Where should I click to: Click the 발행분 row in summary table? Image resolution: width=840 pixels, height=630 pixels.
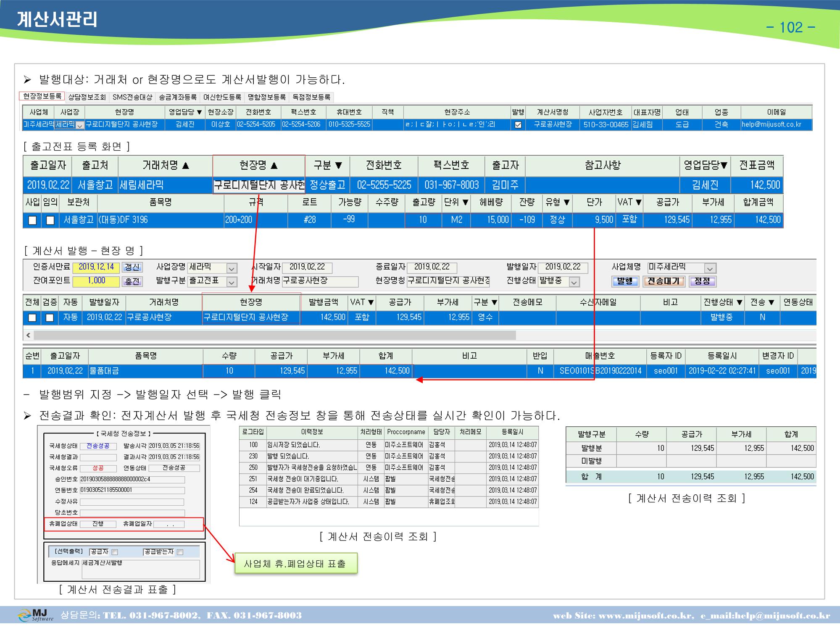(x=691, y=448)
